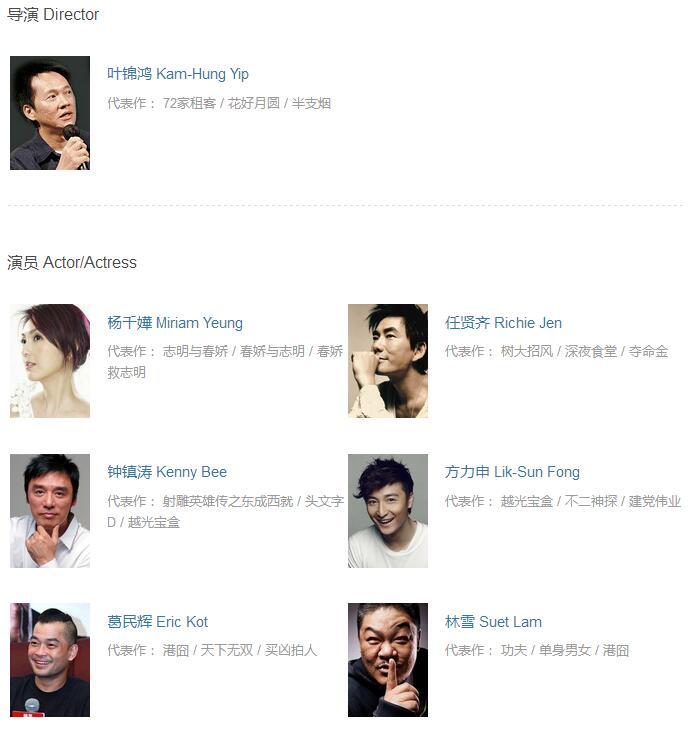Select Kenny Bee's photo thumbnail
This screenshot has width=700, height=749.
[50, 511]
